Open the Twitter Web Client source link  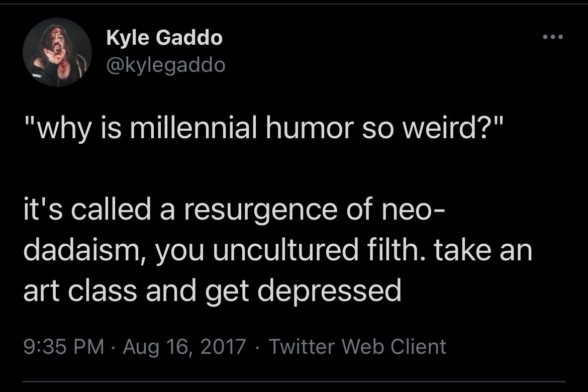point(358,346)
